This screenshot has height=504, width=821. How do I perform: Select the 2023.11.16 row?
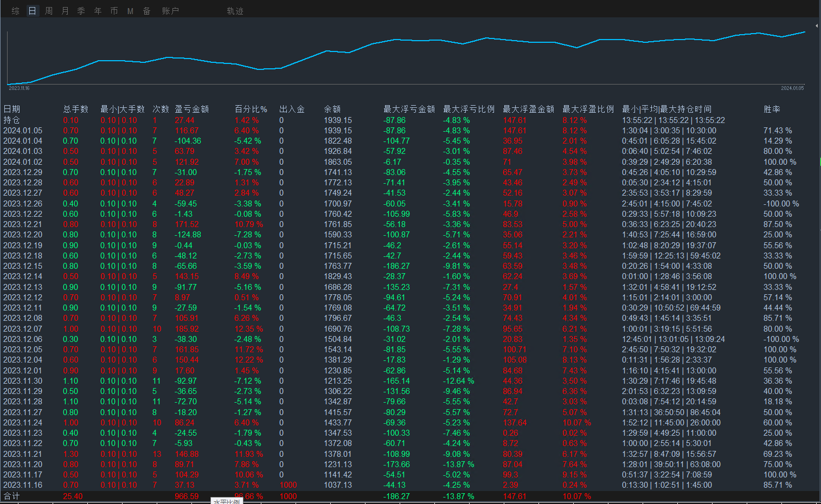click(23, 485)
